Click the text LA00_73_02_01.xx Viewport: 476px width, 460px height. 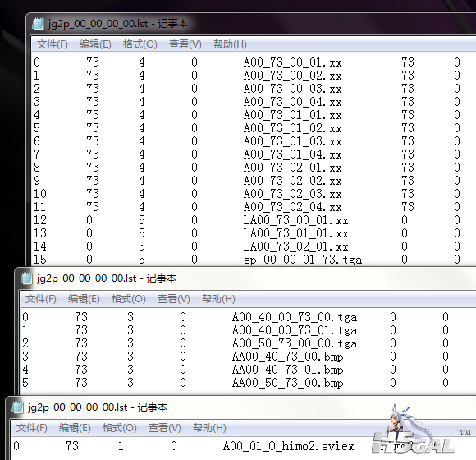tap(295, 246)
